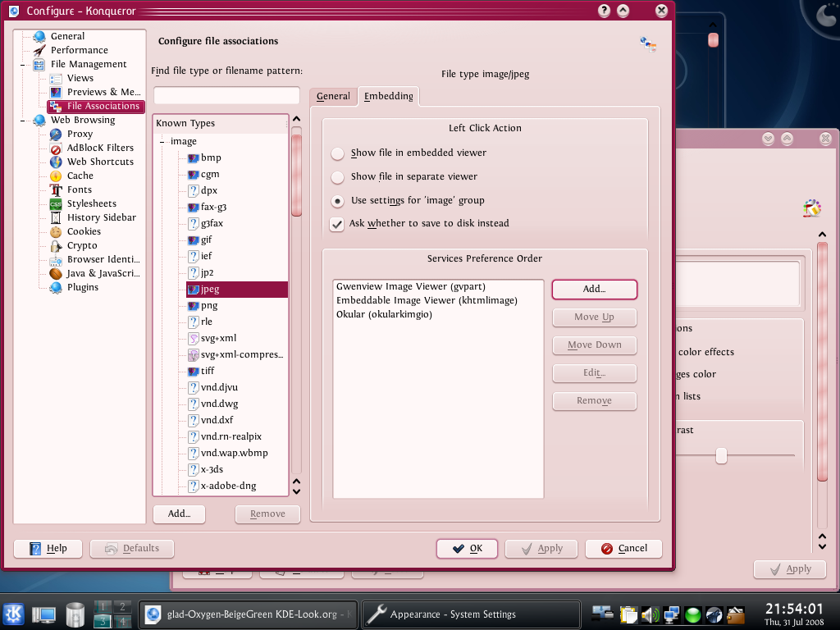Click Apply in the Configure Konqueror dialog
Screen dimensions: 840x630
[x=541, y=549]
